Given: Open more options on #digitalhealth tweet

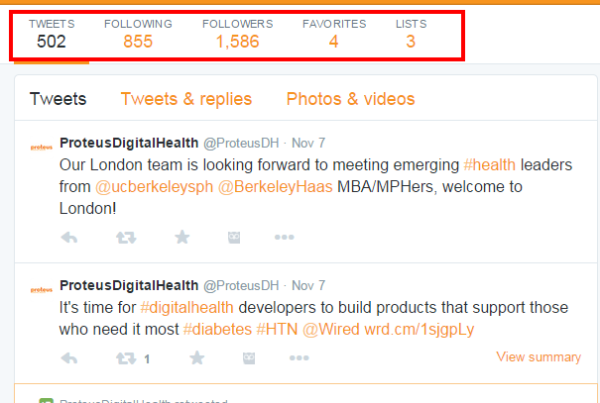Looking at the screenshot, I should (299, 358).
